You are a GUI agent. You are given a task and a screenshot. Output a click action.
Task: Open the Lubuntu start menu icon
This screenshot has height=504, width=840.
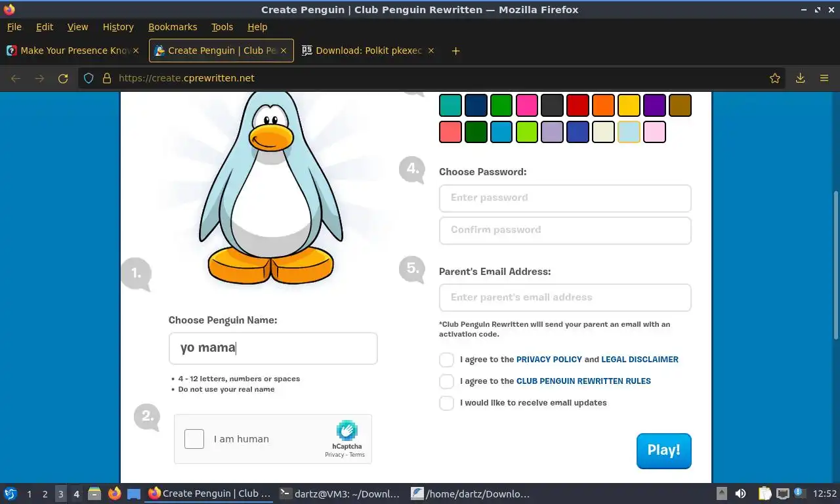pos(10,493)
